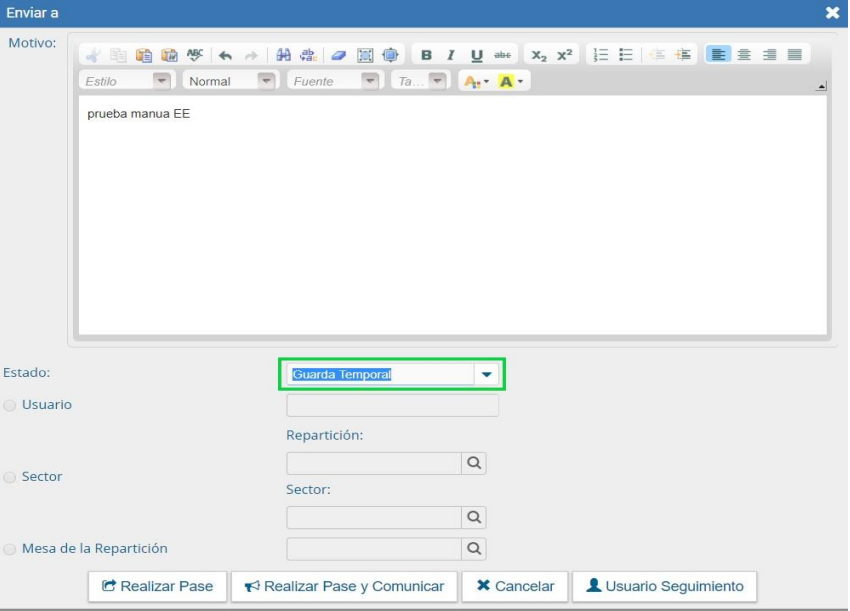Toggle bold formatting in the editor

427,55
